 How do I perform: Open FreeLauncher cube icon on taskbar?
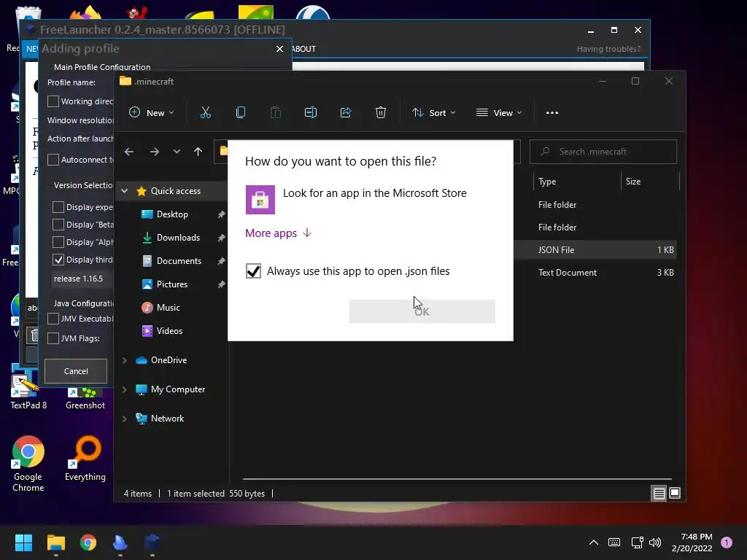point(152,542)
